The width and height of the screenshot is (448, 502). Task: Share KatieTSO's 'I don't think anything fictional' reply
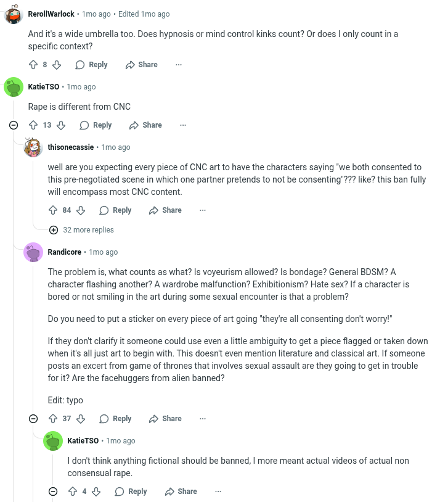(x=181, y=492)
